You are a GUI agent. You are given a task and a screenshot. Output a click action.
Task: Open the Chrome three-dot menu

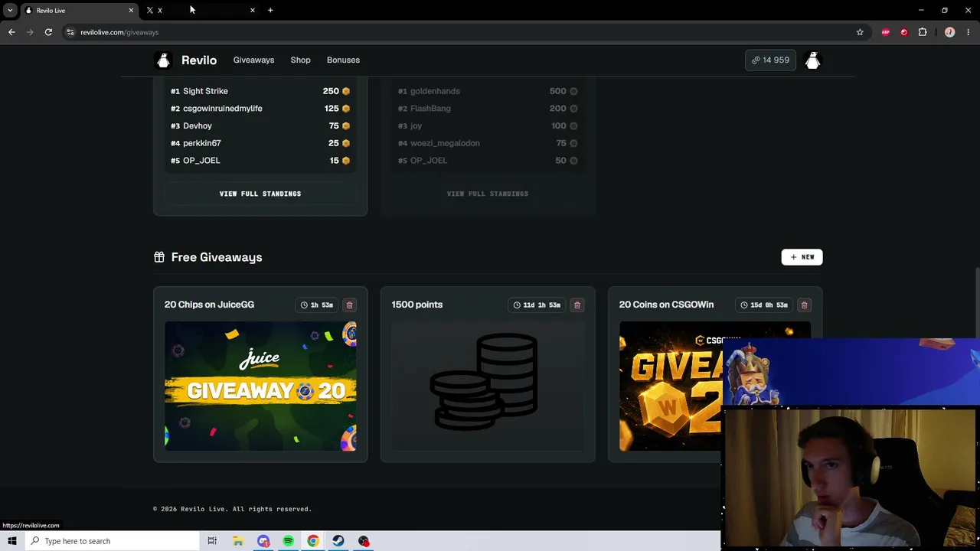969,32
